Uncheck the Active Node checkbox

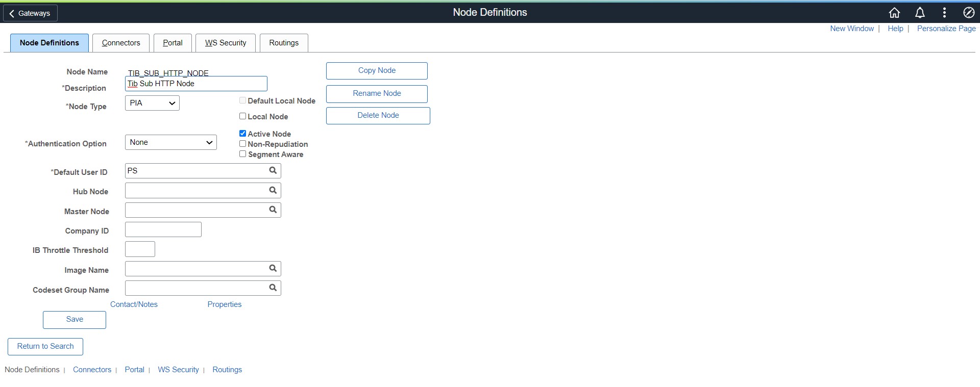coord(243,134)
